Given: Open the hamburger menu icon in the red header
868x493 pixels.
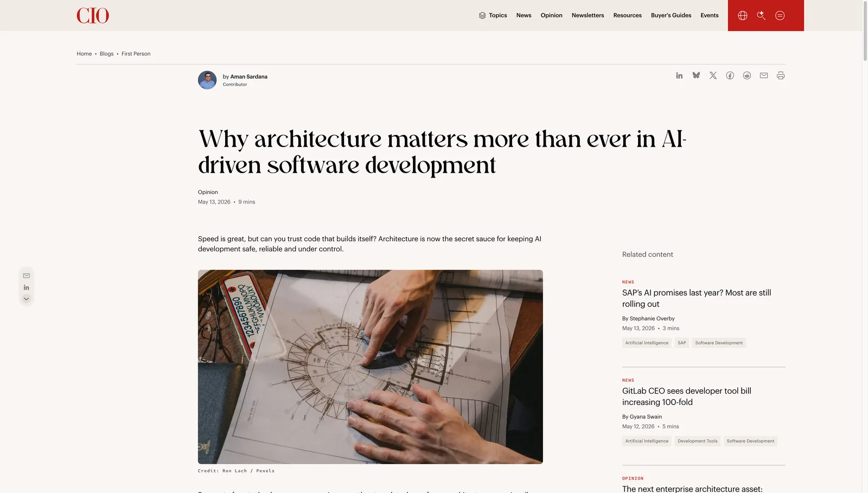Looking at the screenshot, I should [780, 16].
